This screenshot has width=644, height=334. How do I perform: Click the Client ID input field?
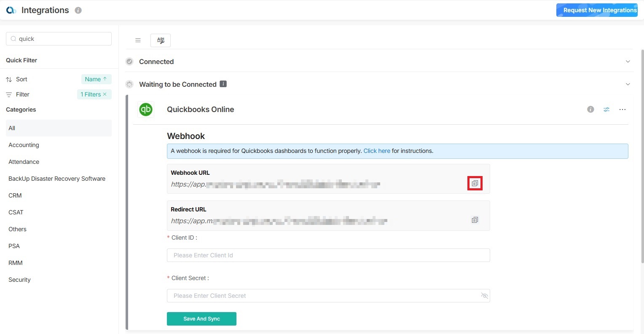point(328,255)
